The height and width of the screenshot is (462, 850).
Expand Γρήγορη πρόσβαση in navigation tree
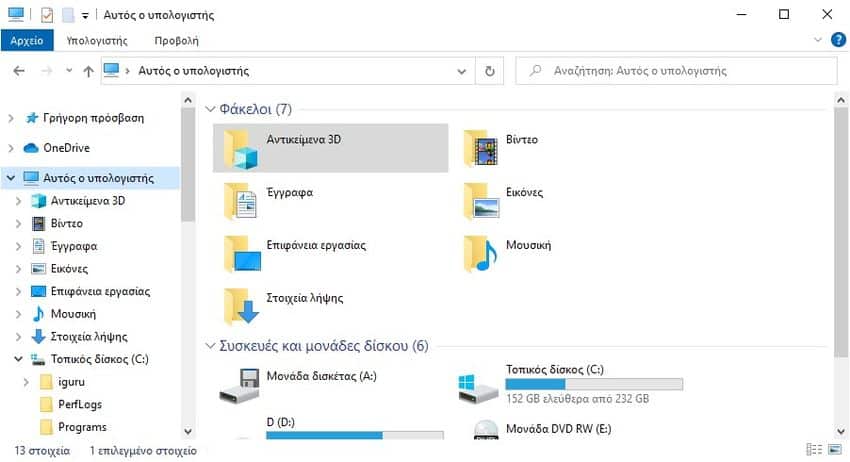tap(11, 118)
